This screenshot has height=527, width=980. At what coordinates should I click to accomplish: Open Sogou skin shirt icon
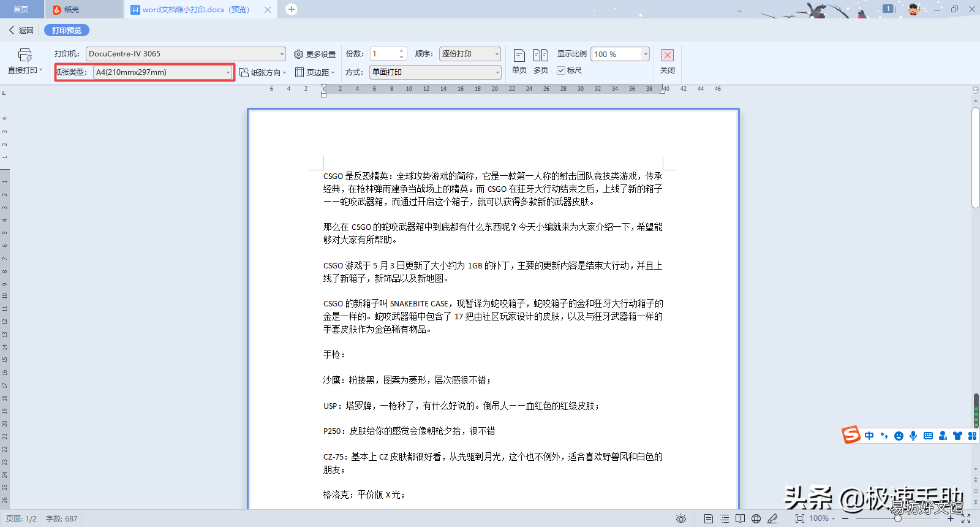957,436
